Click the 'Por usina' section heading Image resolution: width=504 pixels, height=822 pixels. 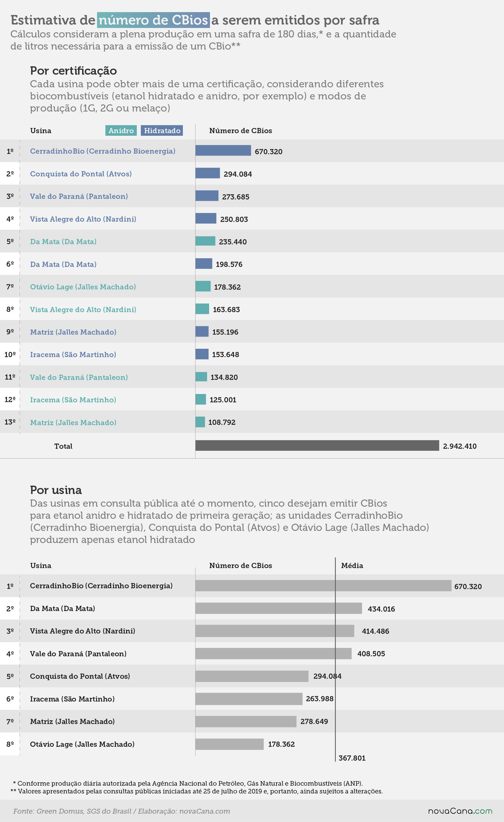[56, 490]
